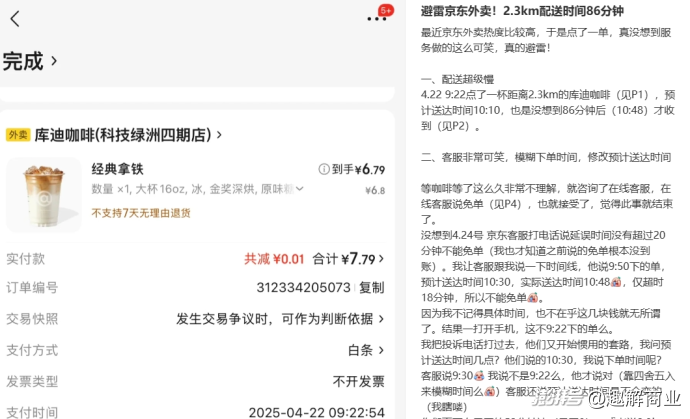Tap the heading 二、客服非常可笑

[x=546, y=157]
